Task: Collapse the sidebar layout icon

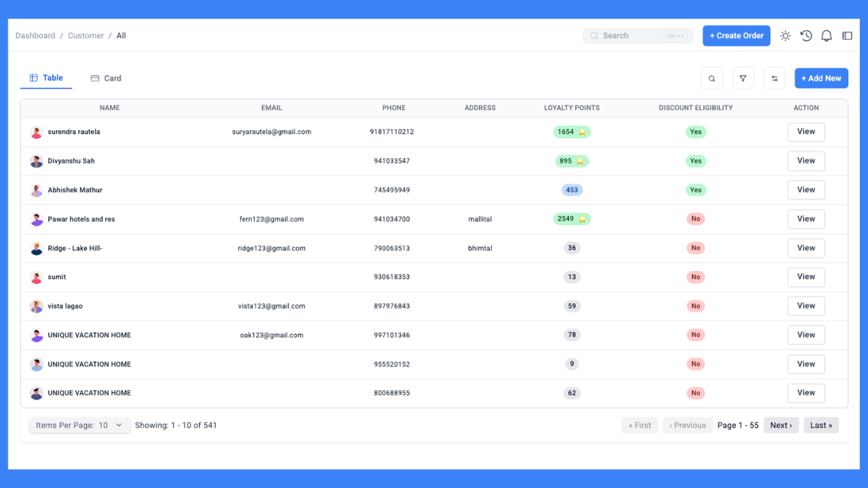Action: 846,35
